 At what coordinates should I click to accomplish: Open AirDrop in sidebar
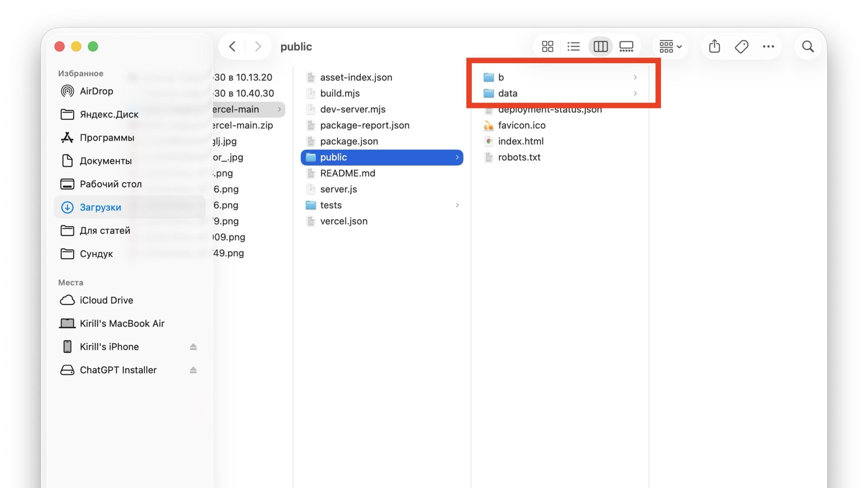click(x=130, y=91)
